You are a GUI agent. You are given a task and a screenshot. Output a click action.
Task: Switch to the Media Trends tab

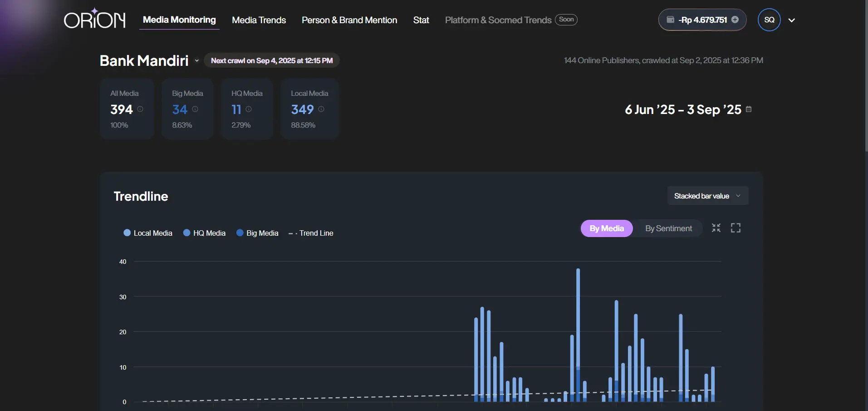point(259,20)
